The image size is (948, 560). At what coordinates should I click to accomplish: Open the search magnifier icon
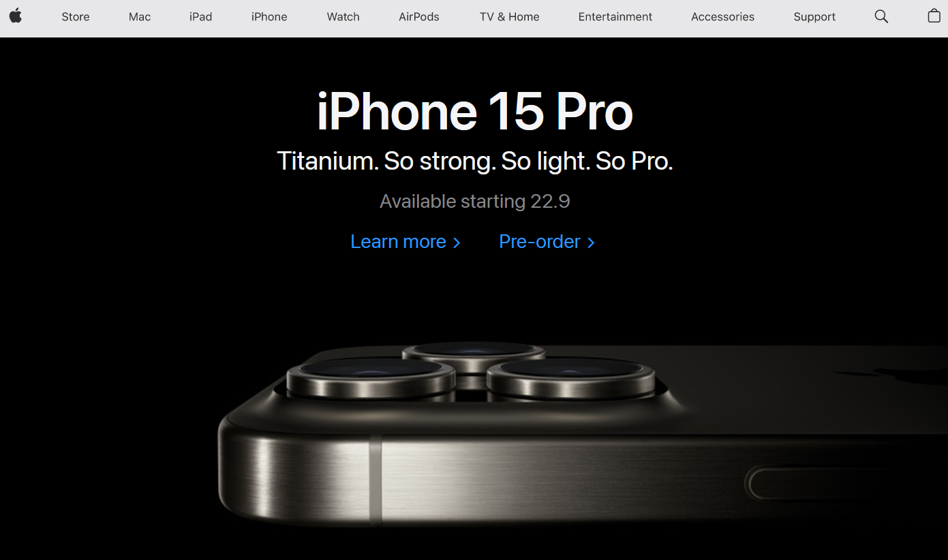(x=881, y=16)
